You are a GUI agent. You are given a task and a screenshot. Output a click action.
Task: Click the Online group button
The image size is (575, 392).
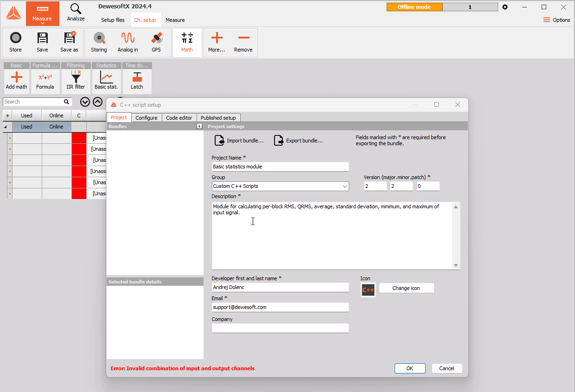tap(57, 127)
